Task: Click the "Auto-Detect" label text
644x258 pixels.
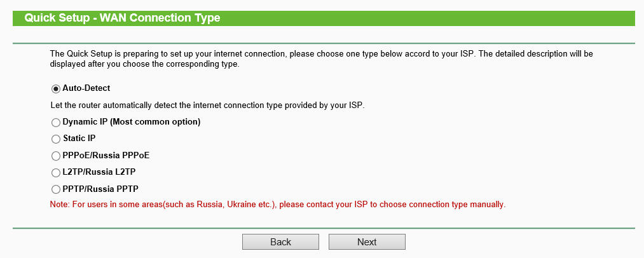Action: point(86,88)
